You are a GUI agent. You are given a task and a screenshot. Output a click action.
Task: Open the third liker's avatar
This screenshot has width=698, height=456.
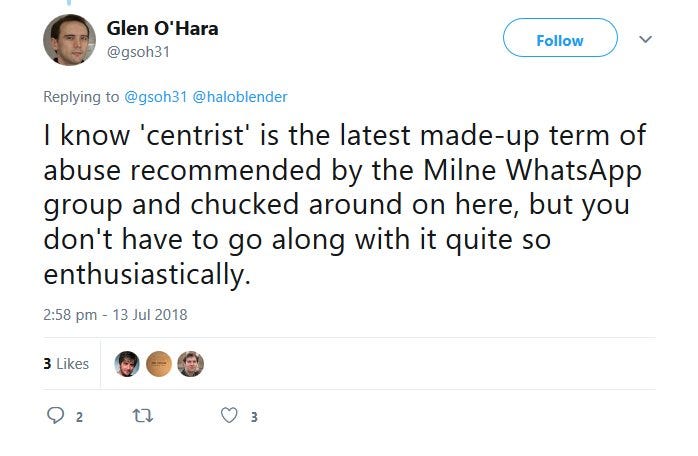click(190, 364)
